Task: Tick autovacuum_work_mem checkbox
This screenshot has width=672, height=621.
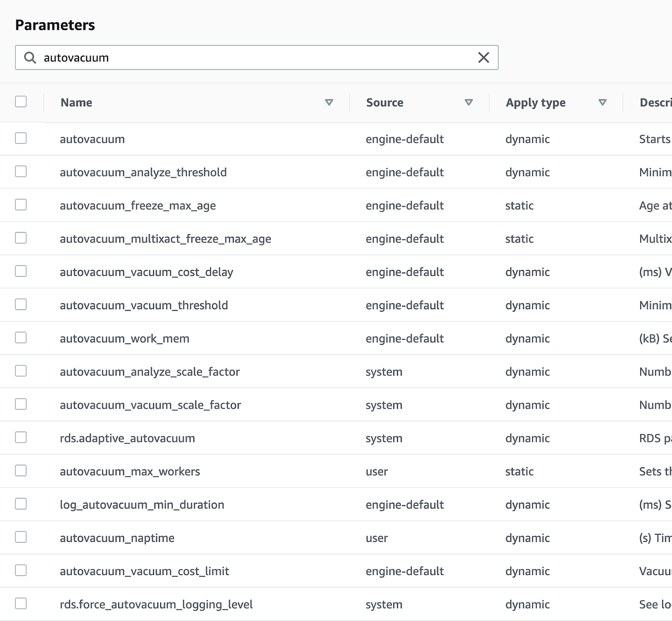Action: [21, 338]
